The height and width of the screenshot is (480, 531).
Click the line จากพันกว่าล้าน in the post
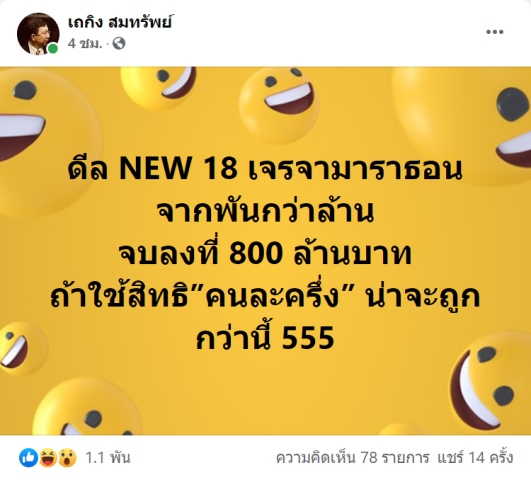(266, 212)
